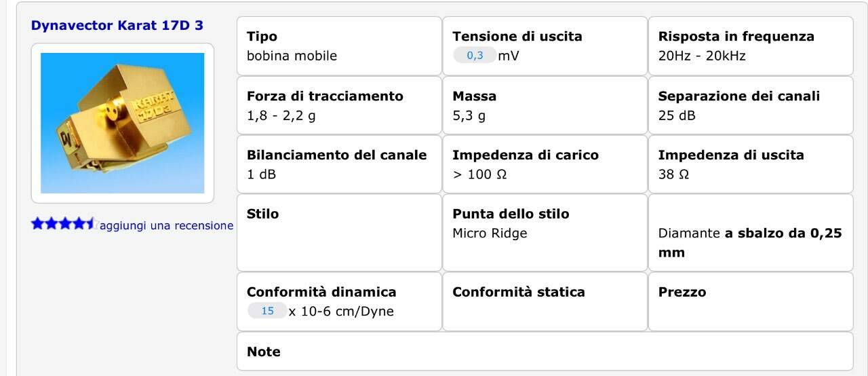Click the gold cartridge product photo
The image size is (868, 376).
click(123, 123)
